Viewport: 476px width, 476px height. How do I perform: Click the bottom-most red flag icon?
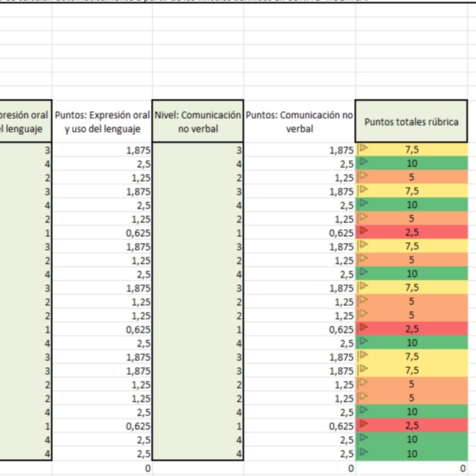pyautogui.click(x=363, y=425)
